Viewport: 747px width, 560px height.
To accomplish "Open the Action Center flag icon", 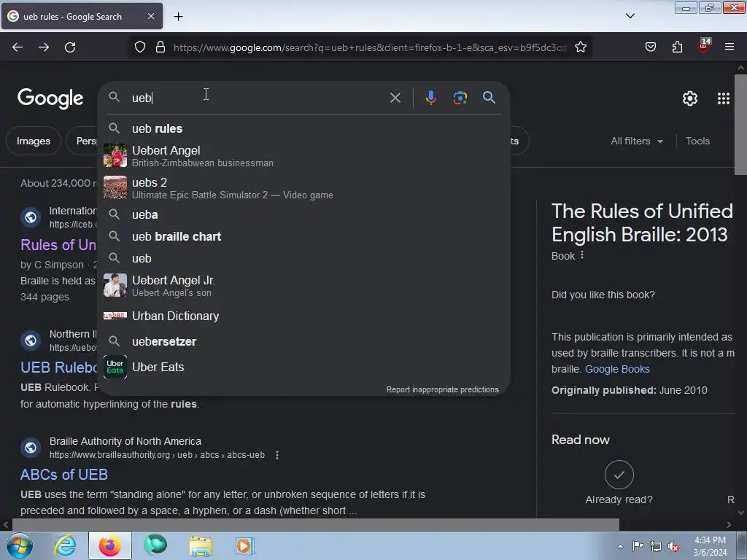I will [638, 546].
